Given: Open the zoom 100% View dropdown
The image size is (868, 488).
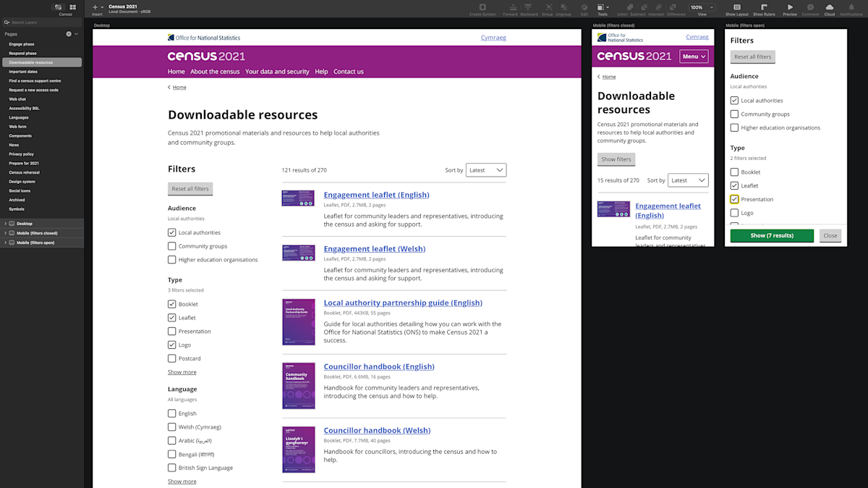Looking at the screenshot, I should (701, 7).
